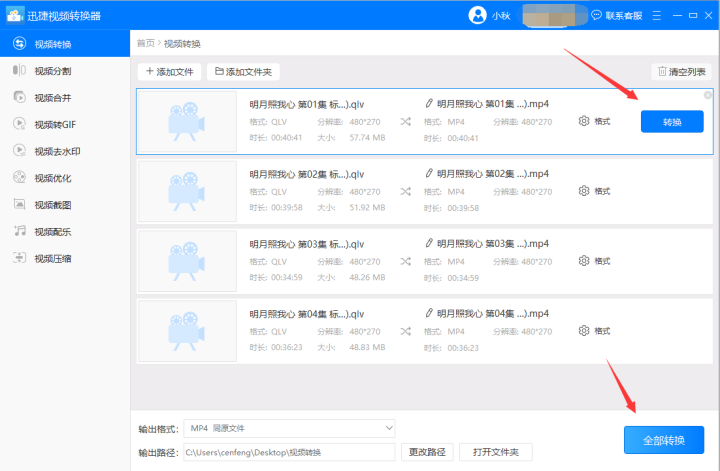Click the 清空列表 trash icon
The image size is (720, 471).
point(662,71)
